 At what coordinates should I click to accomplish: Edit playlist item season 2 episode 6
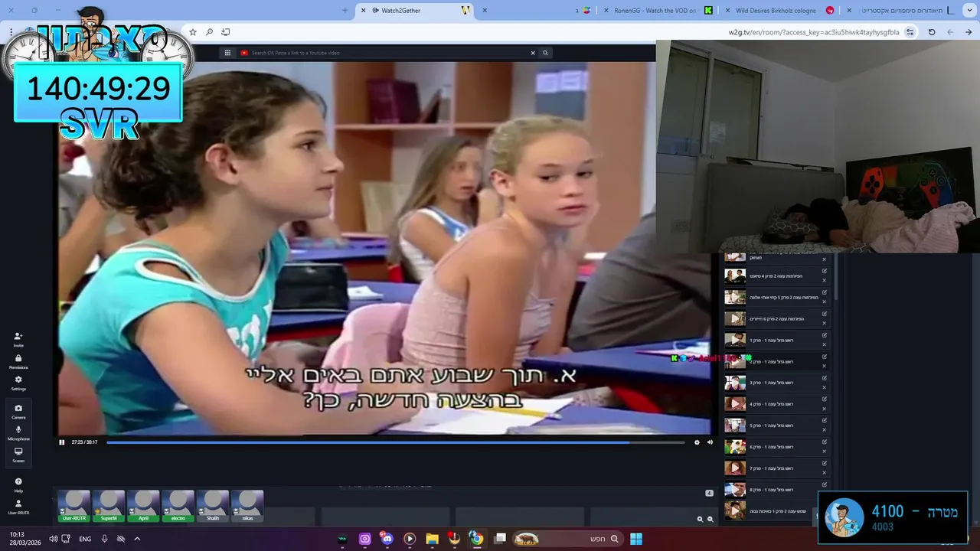pyautogui.click(x=825, y=314)
